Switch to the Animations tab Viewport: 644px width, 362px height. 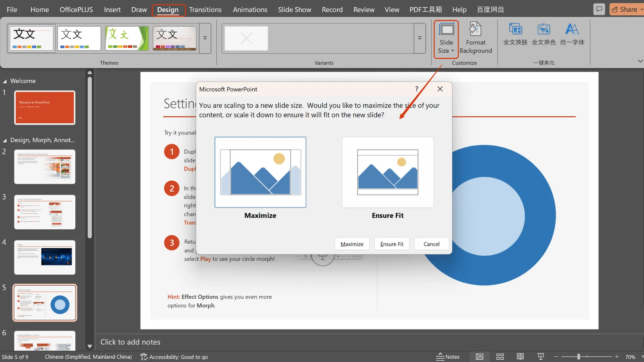pos(250,10)
